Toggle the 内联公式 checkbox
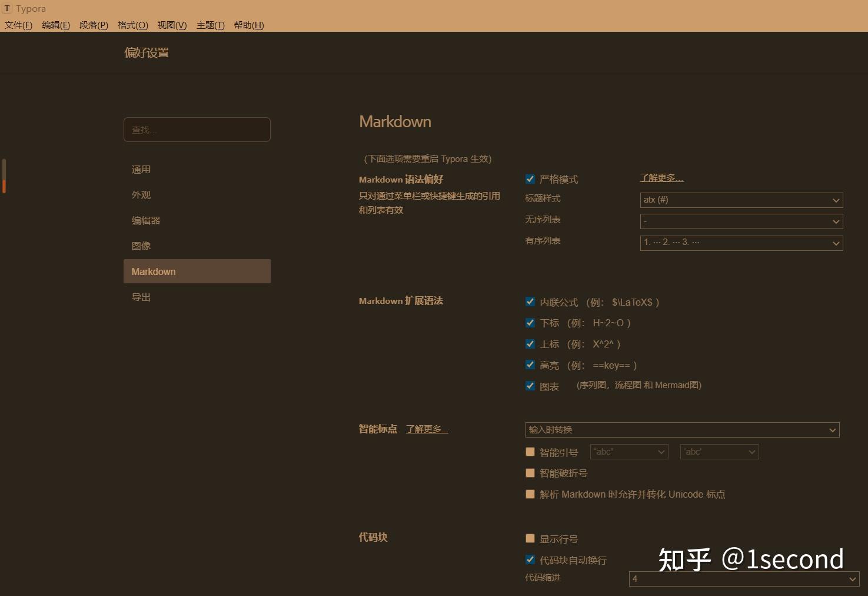This screenshot has height=596, width=868. pos(530,302)
